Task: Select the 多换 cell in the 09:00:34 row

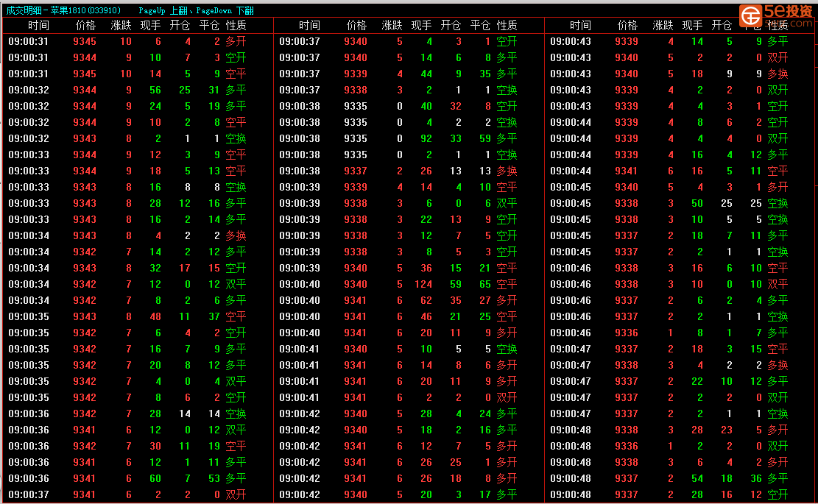Action: point(236,235)
